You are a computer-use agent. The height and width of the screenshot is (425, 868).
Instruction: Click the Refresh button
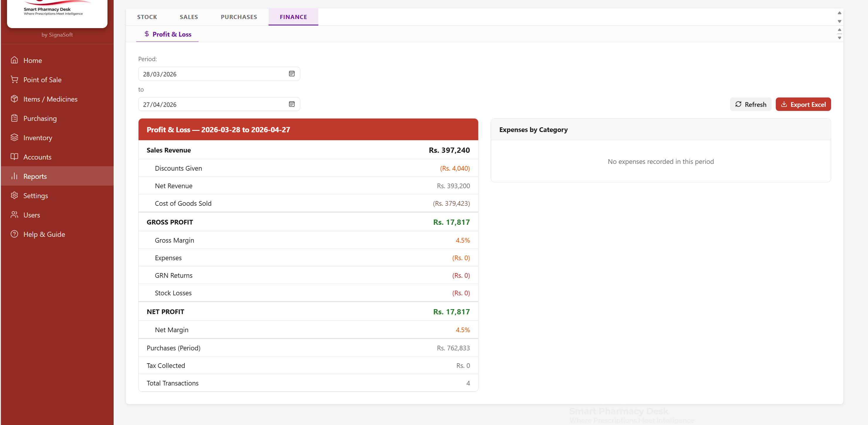point(750,104)
